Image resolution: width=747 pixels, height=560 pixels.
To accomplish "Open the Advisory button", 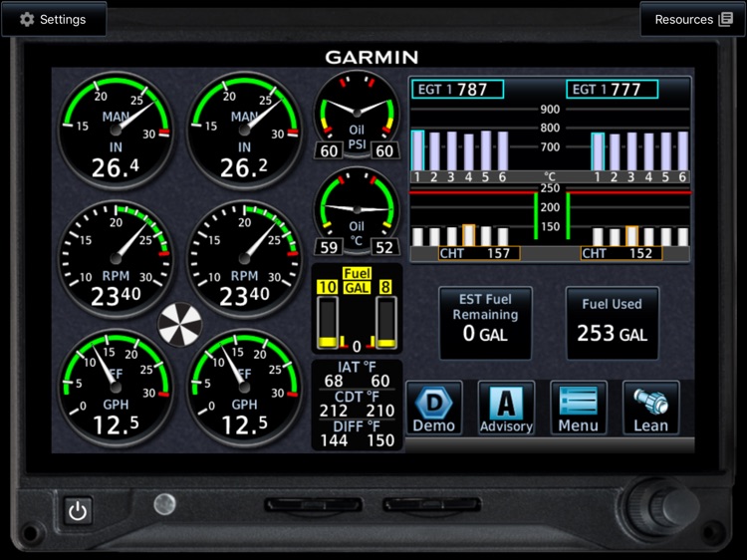I will click(506, 408).
